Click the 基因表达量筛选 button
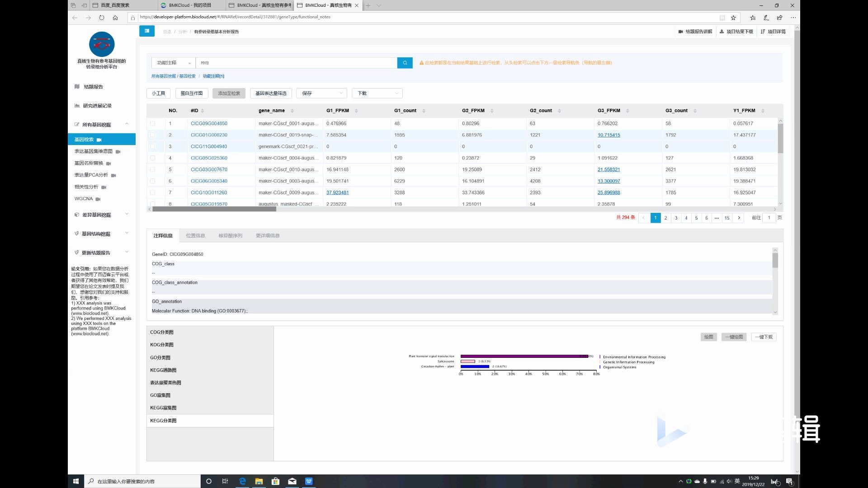Image resolution: width=868 pixels, height=488 pixels. coord(271,93)
